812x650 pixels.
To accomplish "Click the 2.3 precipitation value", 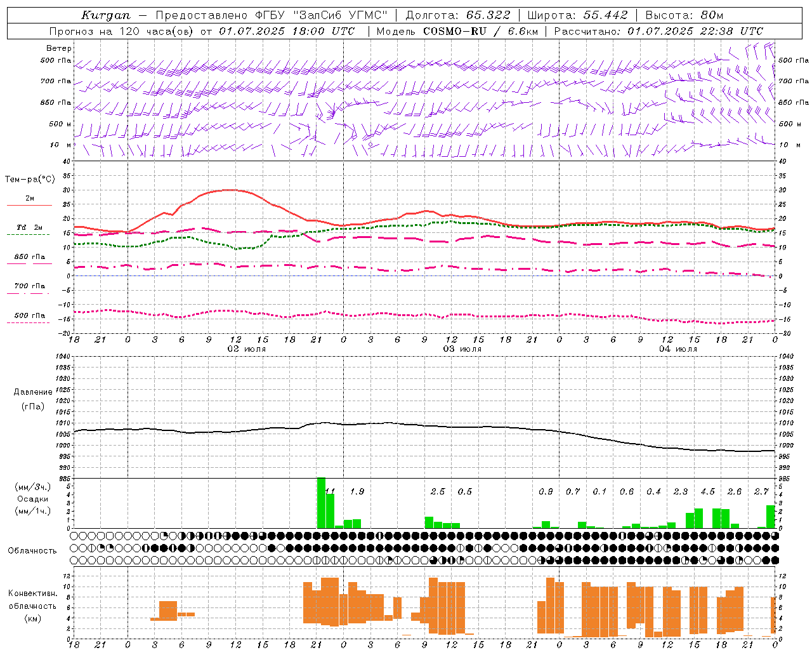I will 681,491.
